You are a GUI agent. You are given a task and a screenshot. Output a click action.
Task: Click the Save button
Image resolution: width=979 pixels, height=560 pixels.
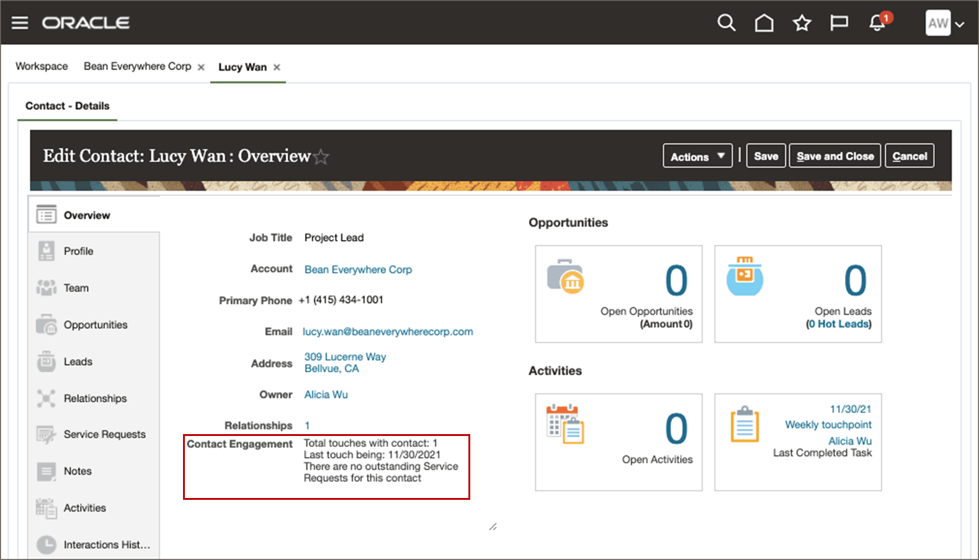766,156
